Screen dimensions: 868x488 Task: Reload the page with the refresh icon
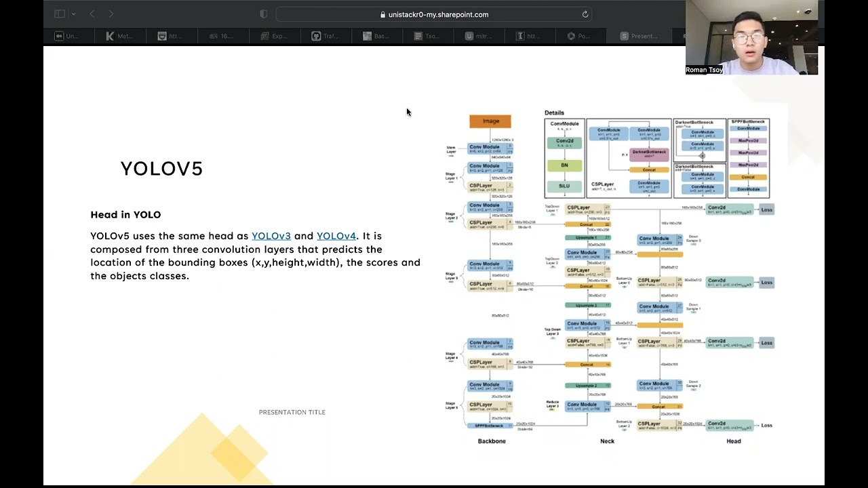[585, 14]
